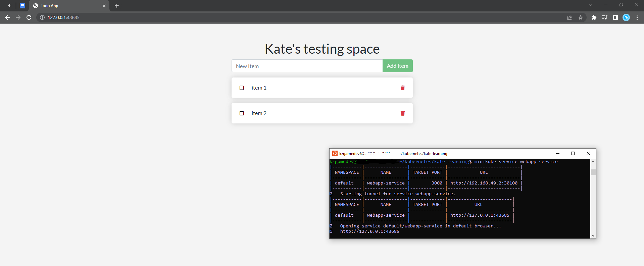Open the Chrome three-dot menu
Image resolution: width=644 pixels, height=266 pixels.
point(637,17)
